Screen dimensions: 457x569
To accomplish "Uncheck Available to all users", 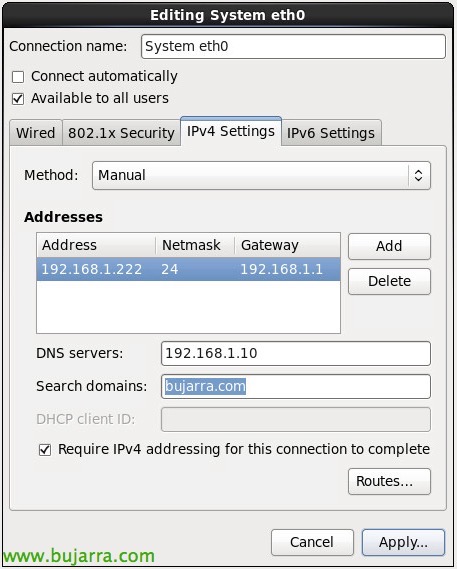I will click(18, 99).
